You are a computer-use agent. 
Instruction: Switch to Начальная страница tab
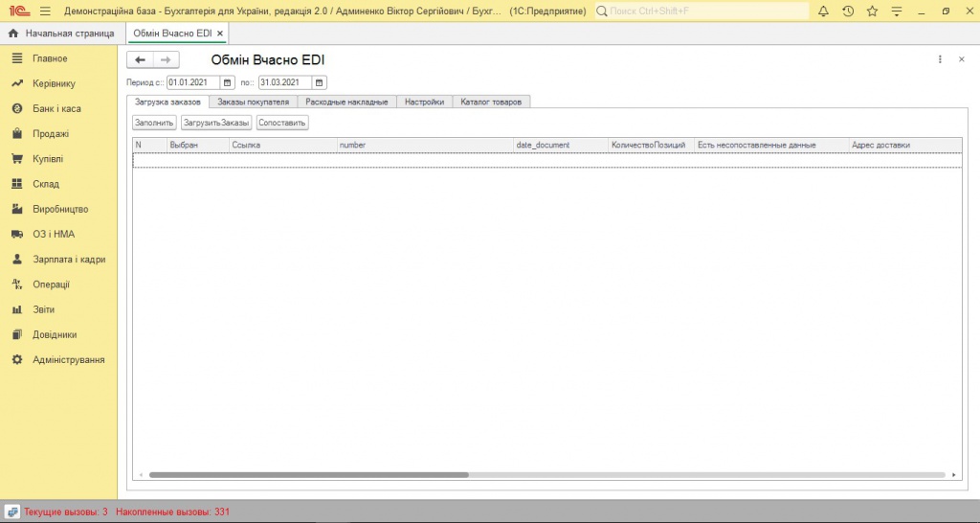62,34
